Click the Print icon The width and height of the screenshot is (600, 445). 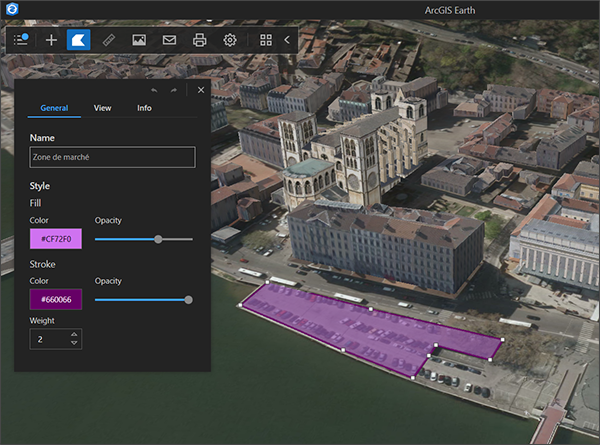[x=199, y=40]
